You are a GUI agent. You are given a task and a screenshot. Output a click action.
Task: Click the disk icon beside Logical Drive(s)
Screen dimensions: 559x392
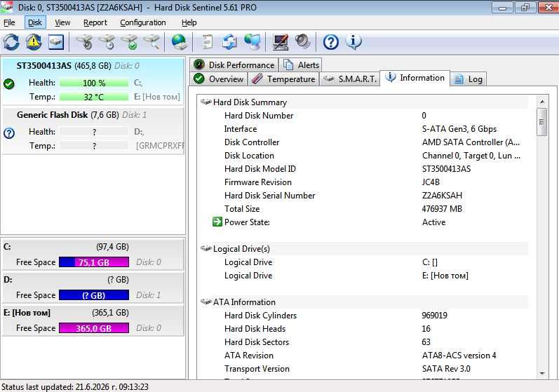point(206,248)
